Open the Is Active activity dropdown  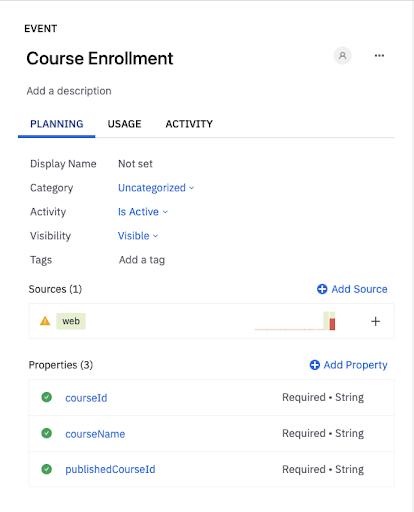click(x=143, y=212)
